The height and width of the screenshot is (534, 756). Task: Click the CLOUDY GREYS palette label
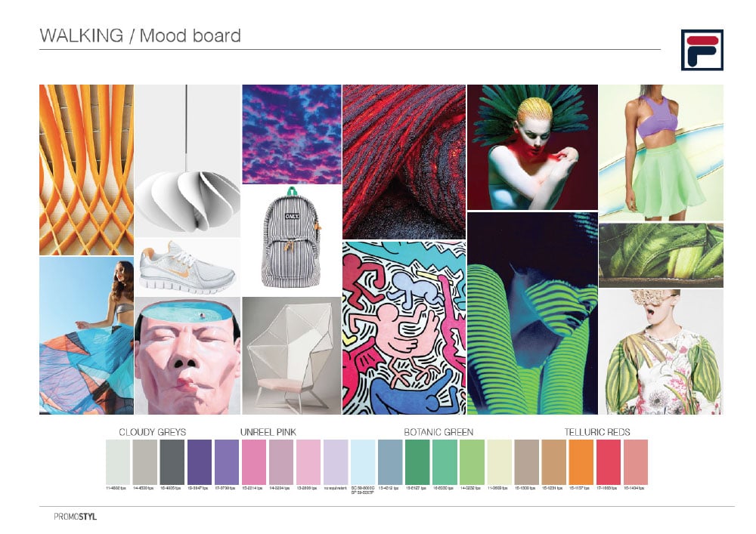(x=153, y=432)
